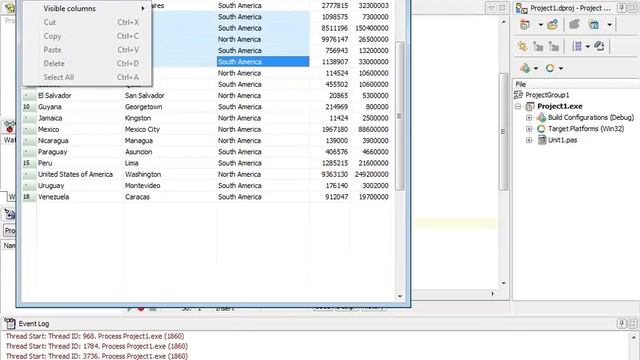
Task: Click the Event Log panel icon
Action: (10, 324)
